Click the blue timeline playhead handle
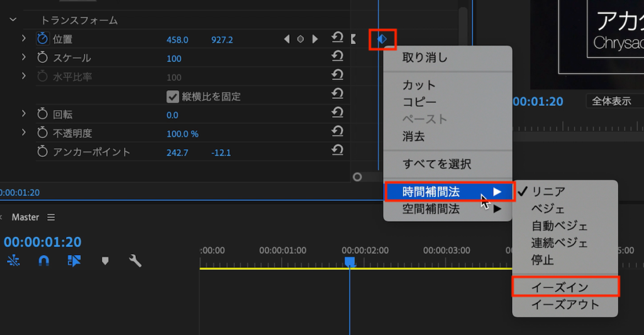Image resolution: width=644 pixels, height=335 pixels. pyautogui.click(x=350, y=261)
